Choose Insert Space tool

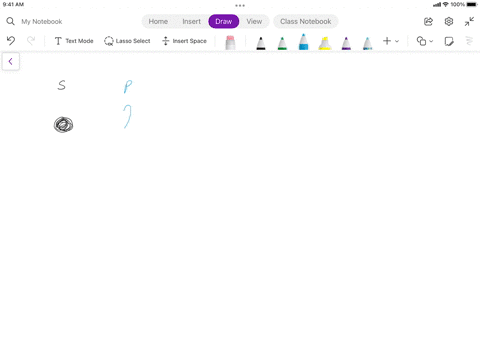pos(184,41)
